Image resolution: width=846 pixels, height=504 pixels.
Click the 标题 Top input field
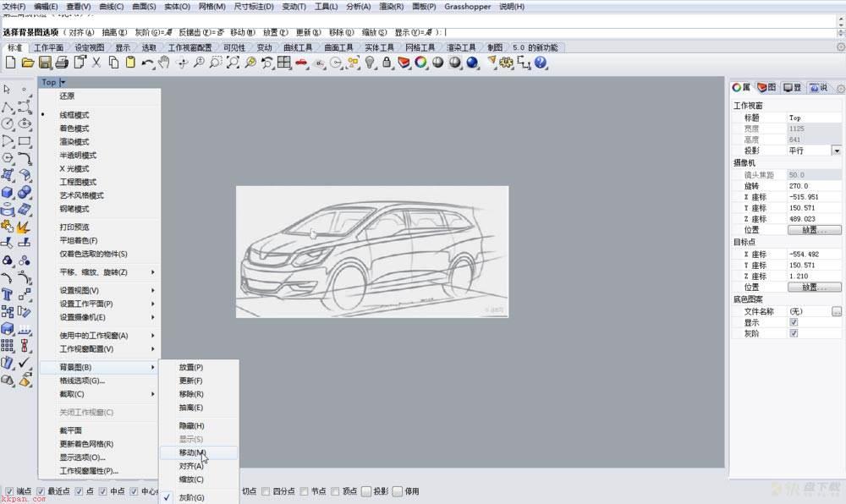[x=814, y=118]
